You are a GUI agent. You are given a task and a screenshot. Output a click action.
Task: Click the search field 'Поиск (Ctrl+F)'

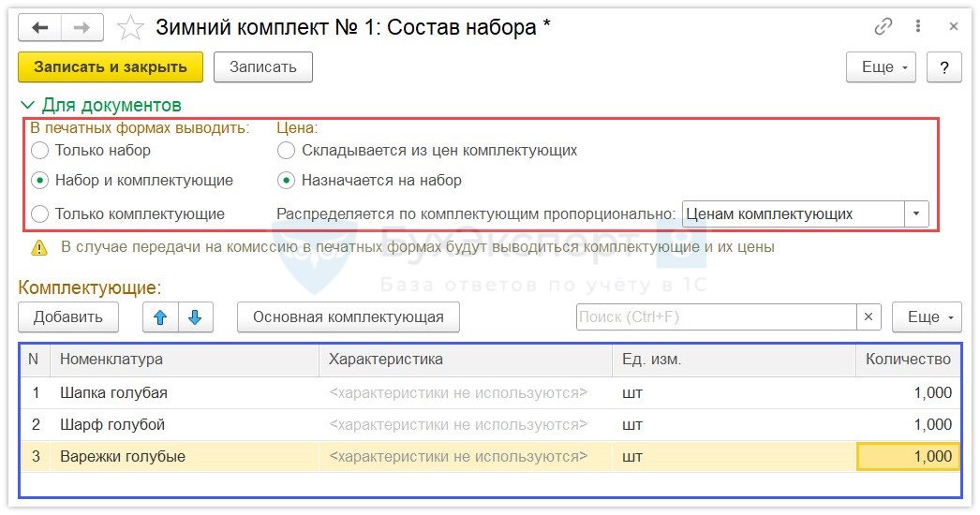coord(716,317)
